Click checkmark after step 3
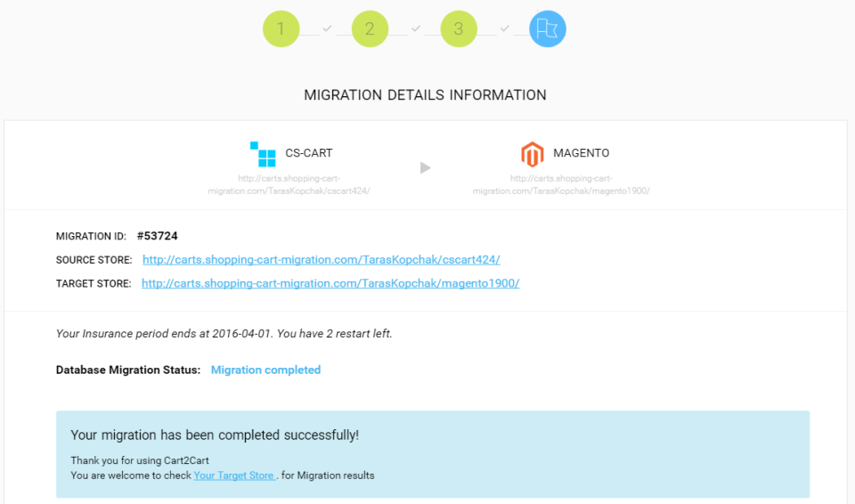 pyautogui.click(x=505, y=28)
